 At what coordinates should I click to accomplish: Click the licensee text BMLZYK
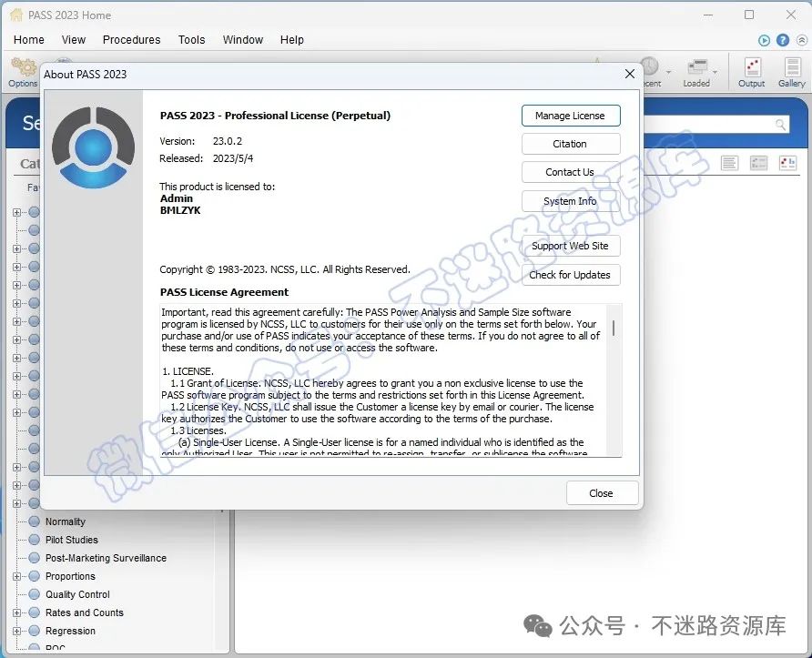tap(180, 210)
